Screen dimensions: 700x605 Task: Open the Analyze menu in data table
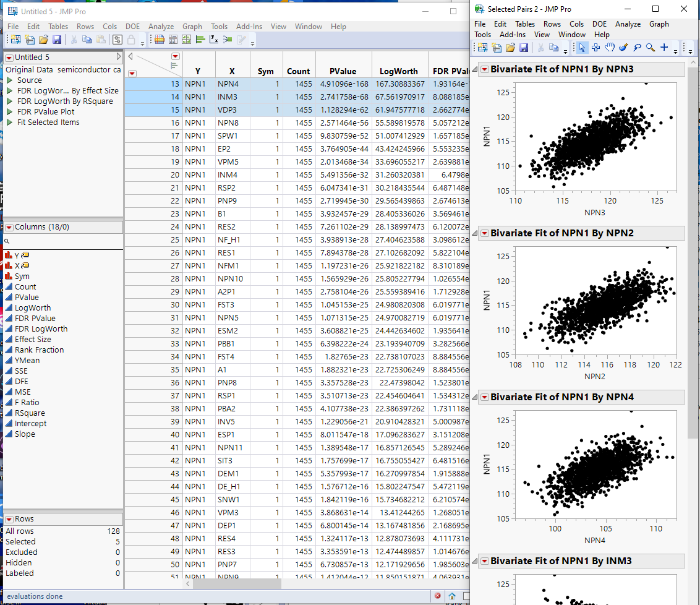click(161, 27)
